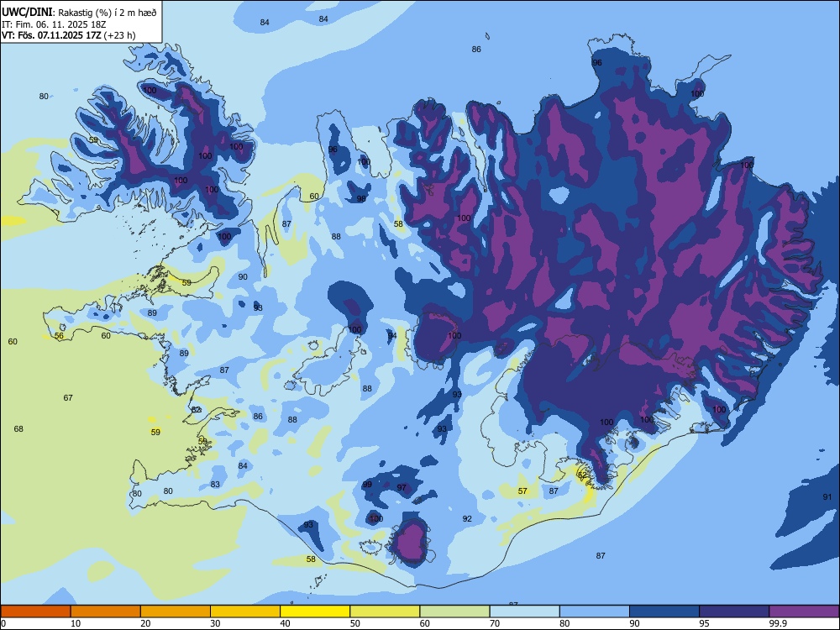Image resolution: width=840 pixels, height=630 pixels.
Task: Select the 30–40 yellow-orange legend swatch
Action: coord(245,612)
